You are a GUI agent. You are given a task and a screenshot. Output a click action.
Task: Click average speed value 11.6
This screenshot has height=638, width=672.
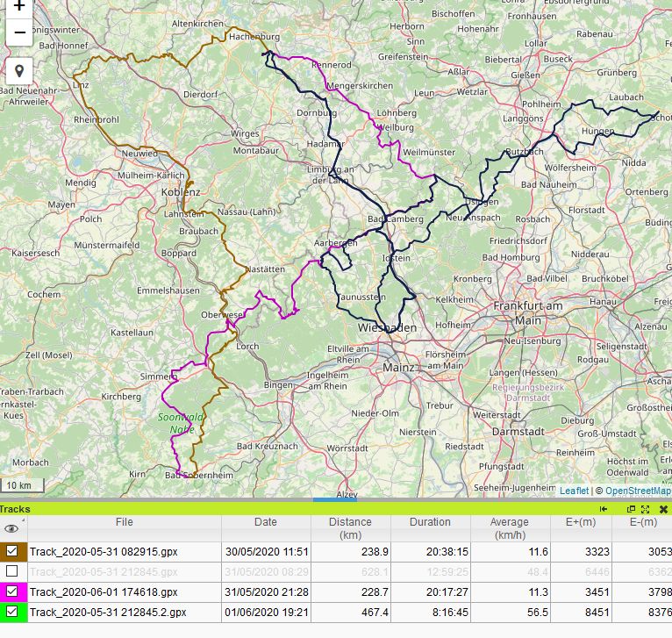(539, 551)
